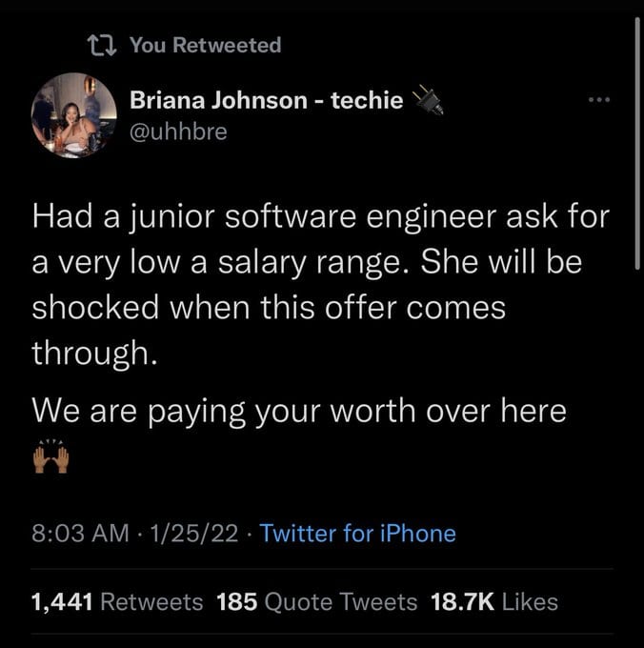Click the 'shocked when this offer comes' line
This screenshot has height=648, width=644.
pyautogui.click(x=269, y=308)
